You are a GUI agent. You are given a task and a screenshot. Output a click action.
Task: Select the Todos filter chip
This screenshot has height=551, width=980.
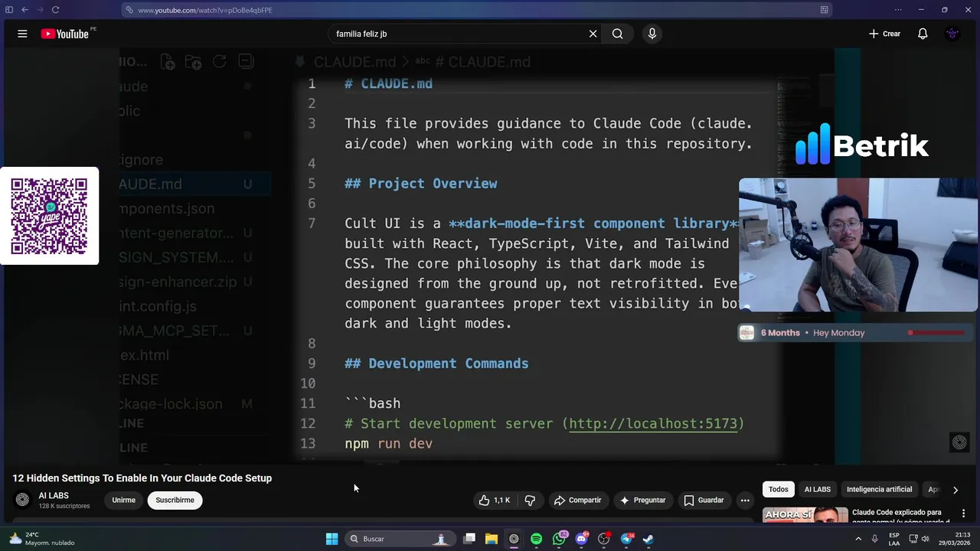coord(778,489)
